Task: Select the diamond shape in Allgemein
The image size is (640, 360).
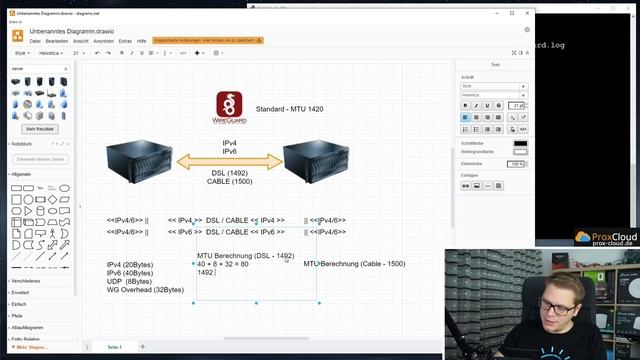Action: (x=52, y=200)
